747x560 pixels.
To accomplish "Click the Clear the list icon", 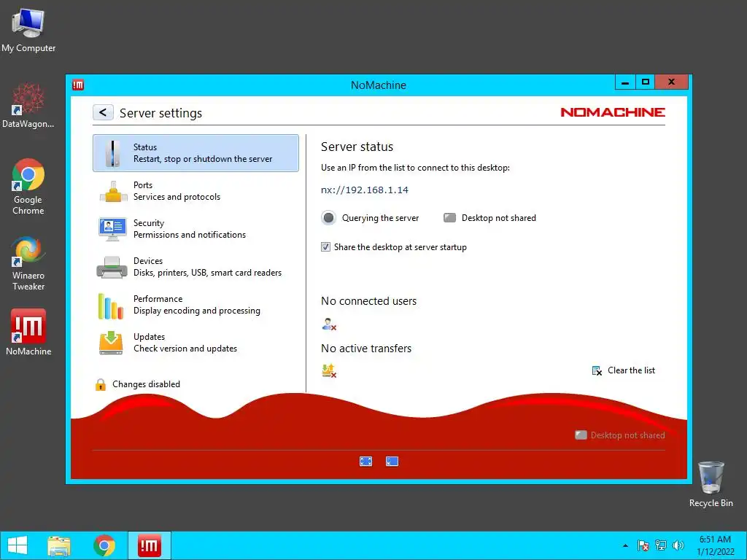I will tap(597, 370).
